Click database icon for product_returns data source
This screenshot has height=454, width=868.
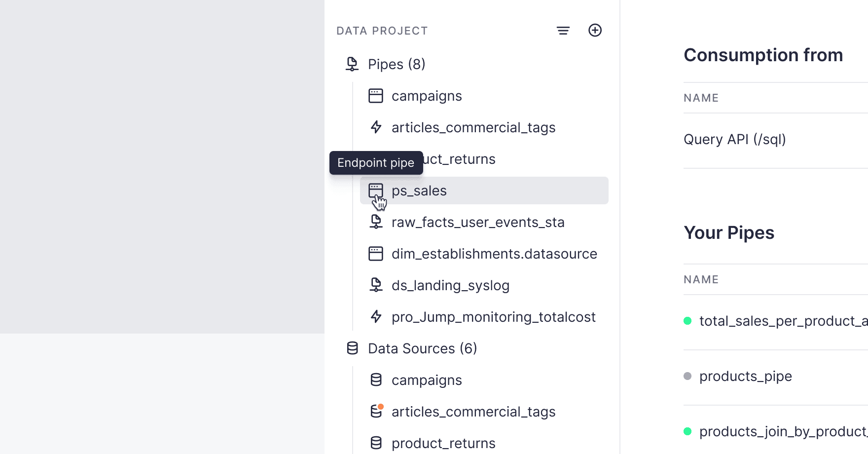pos(376,443)
